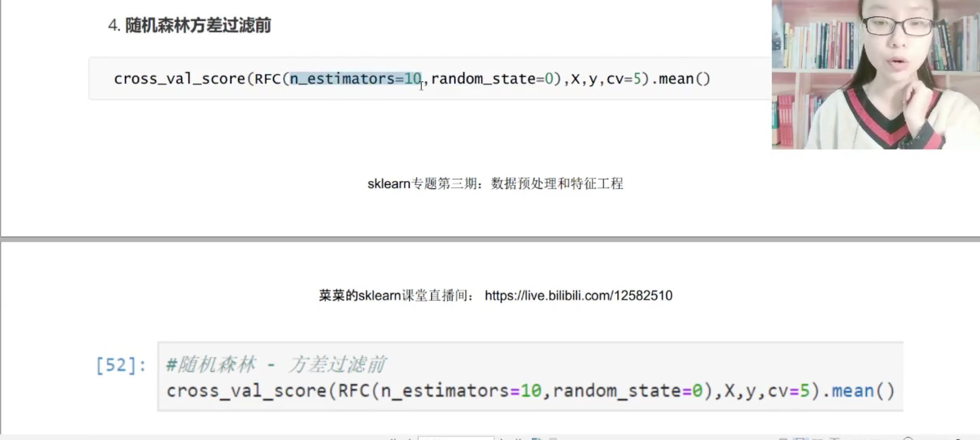Click cross_val_score in the notebook cell
The width and height of the screenshot is (980, 440).
(247, 391)
